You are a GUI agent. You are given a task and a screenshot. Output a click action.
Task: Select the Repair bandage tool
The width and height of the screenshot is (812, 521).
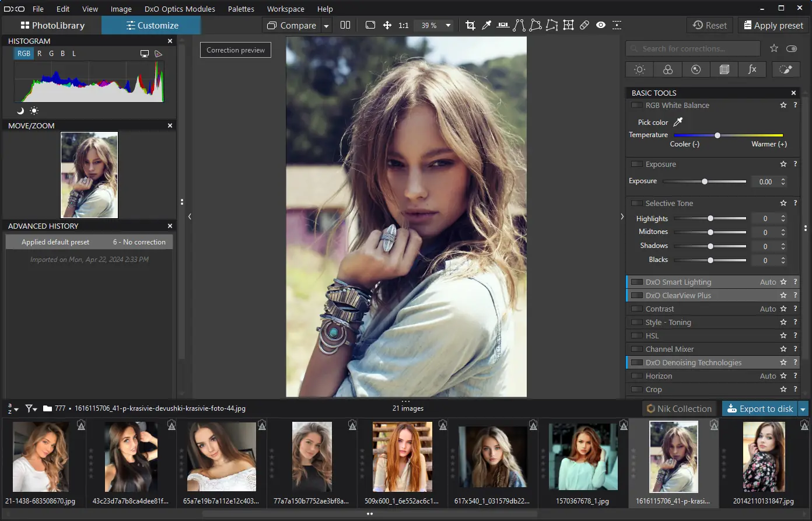point(584,25)
